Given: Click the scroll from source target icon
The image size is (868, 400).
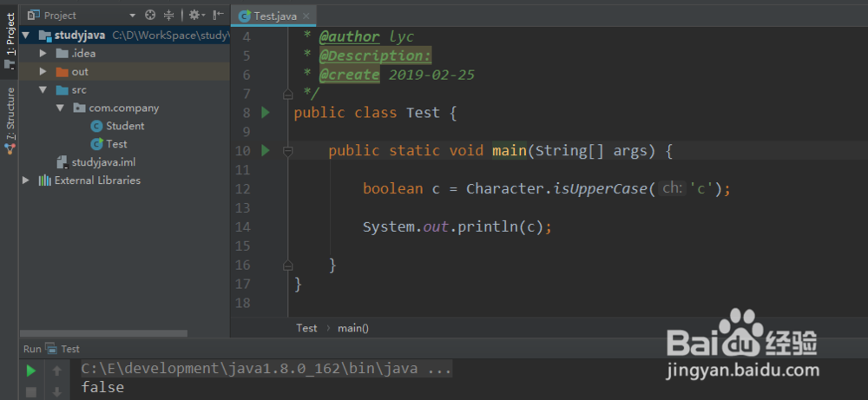Looking at the screenshot, I should tap(150, 15).
